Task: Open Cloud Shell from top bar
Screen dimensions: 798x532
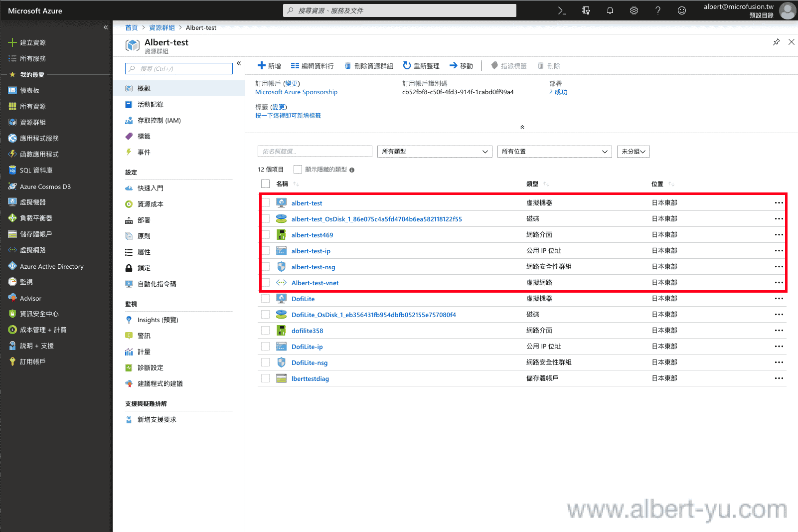Action: pos(562,10)
